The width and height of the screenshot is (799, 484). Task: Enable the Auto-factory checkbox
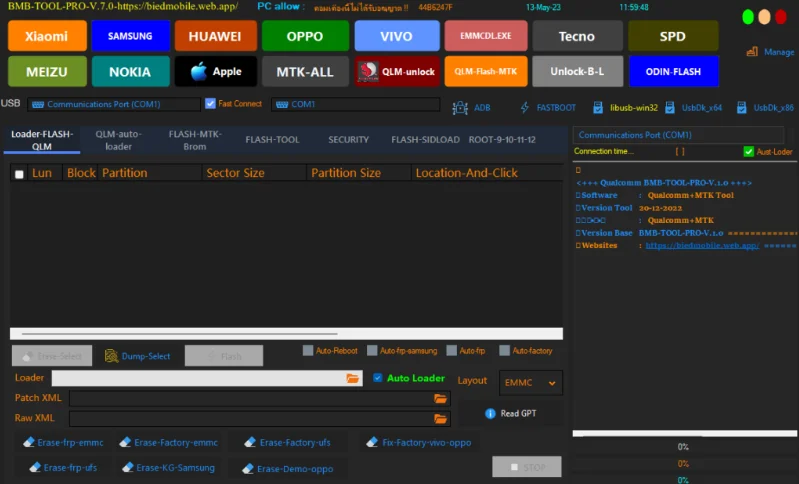(x=504, y=351)
